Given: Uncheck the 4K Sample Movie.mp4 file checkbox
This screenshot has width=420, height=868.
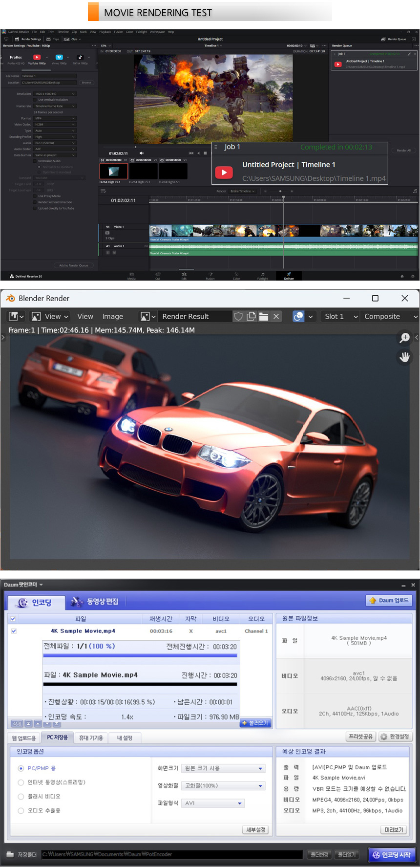Looking at the screenshot, I should click(14, 631).
